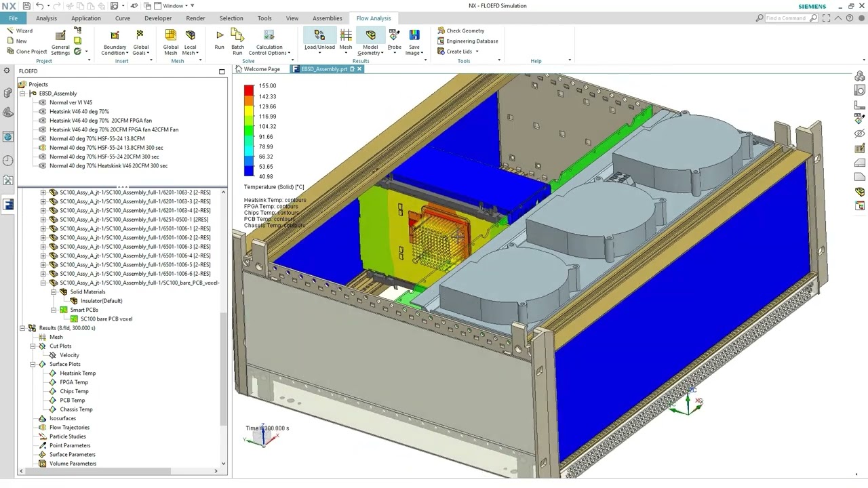
Task: Collapse the Surface Plots node
Action: [33, 364]
